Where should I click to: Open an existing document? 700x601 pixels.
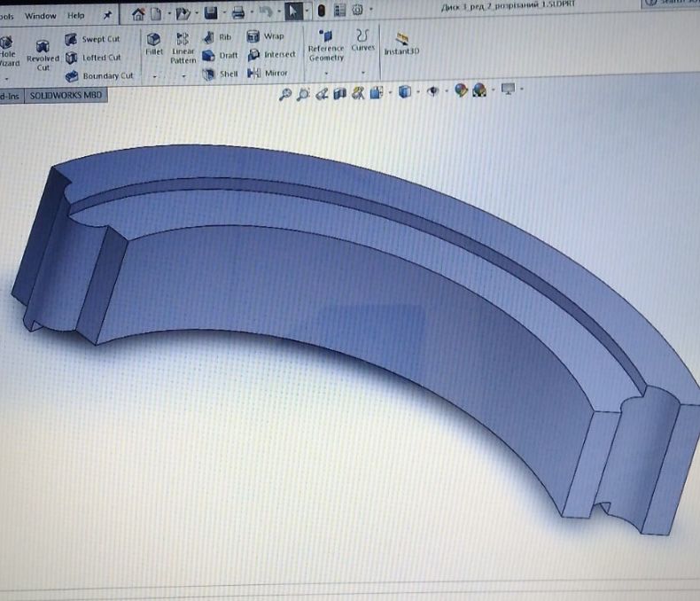pyautogui.click(x=183, y=14)
